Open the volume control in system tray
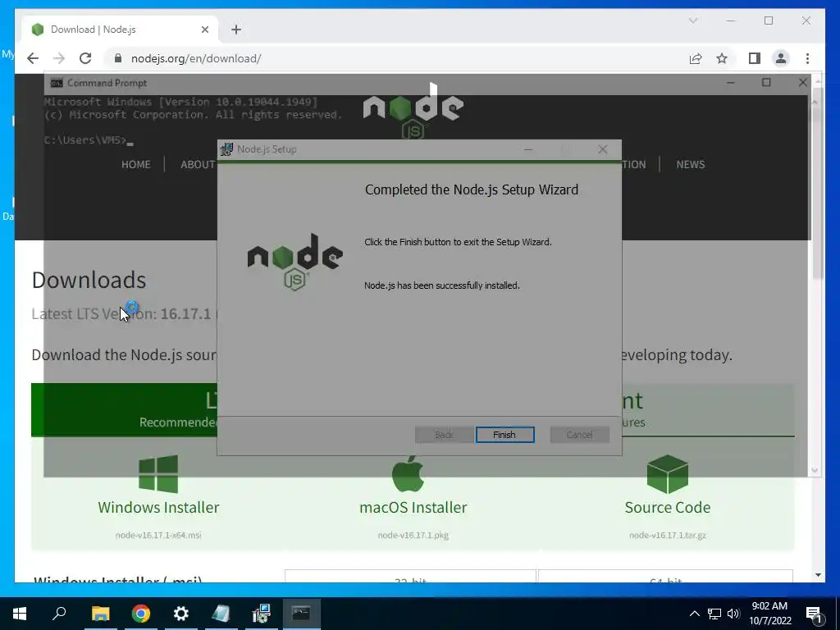The image size is (840, 630). click(x=733, y=614)
